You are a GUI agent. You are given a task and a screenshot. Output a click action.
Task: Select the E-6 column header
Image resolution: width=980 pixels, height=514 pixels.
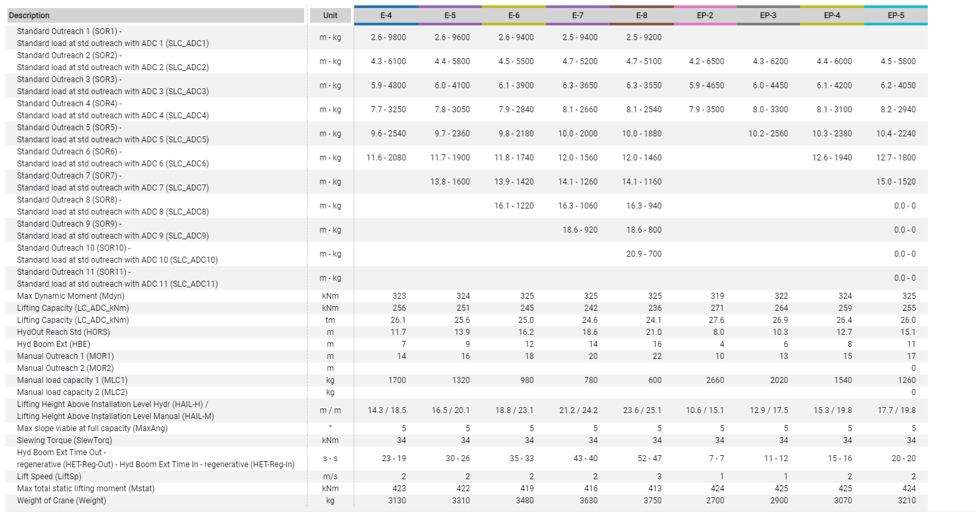pyautogui.click(x=513, y=15)
